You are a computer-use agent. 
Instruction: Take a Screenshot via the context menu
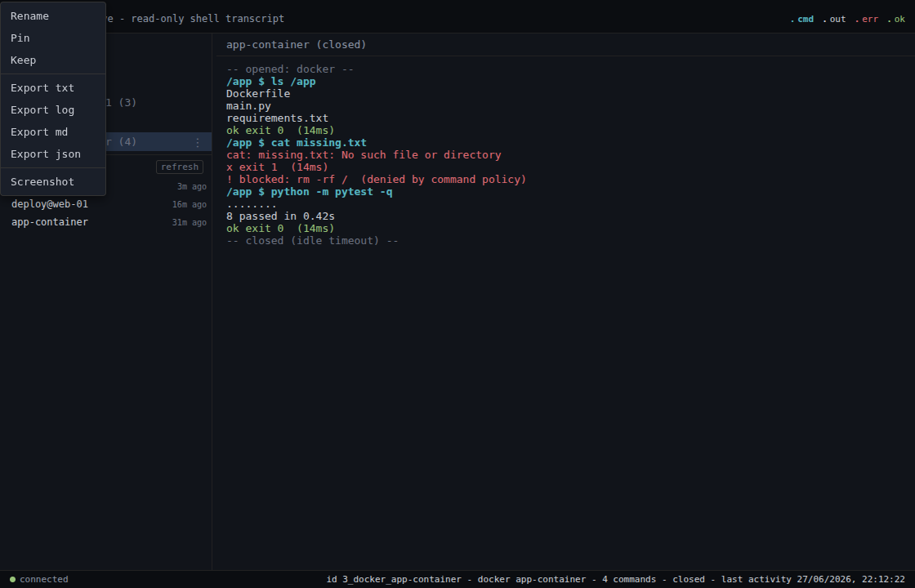pos(53,182)
